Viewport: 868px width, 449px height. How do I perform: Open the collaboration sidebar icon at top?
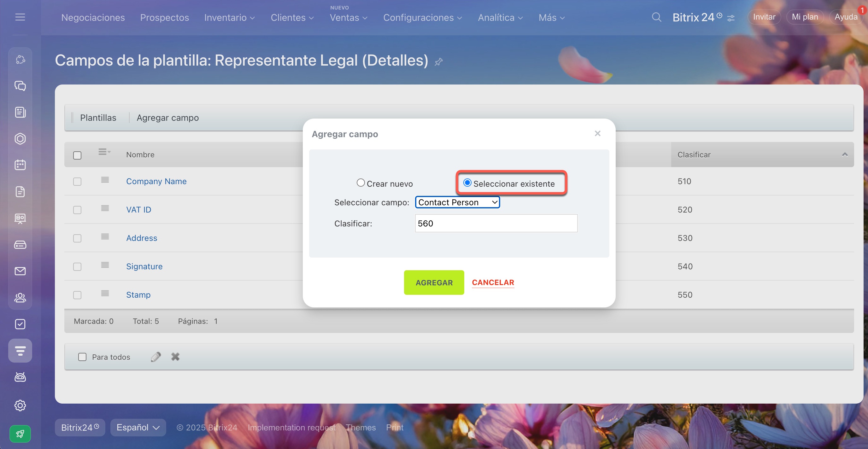tap(20, 60)
